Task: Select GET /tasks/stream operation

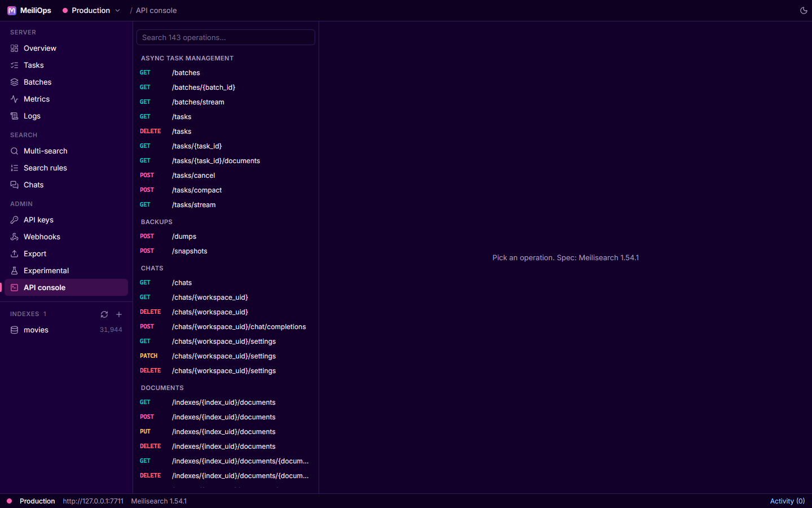Action: pyautogui.click(x=226, y=204)
